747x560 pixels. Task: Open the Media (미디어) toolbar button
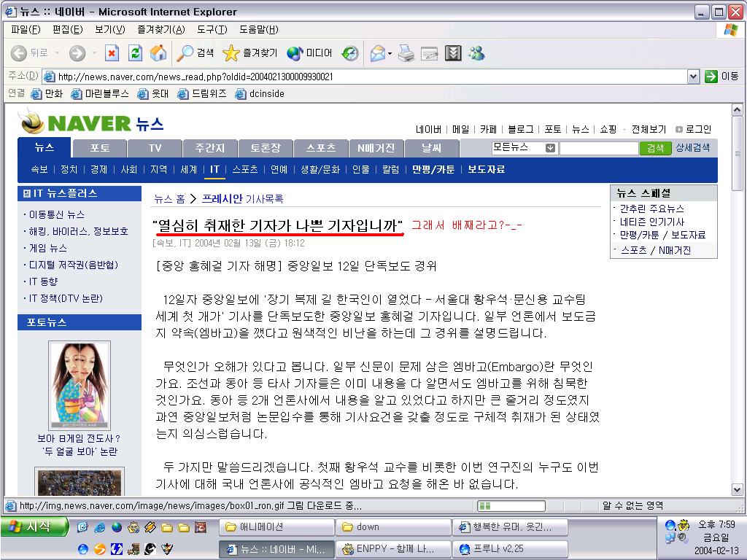(309, 53)
